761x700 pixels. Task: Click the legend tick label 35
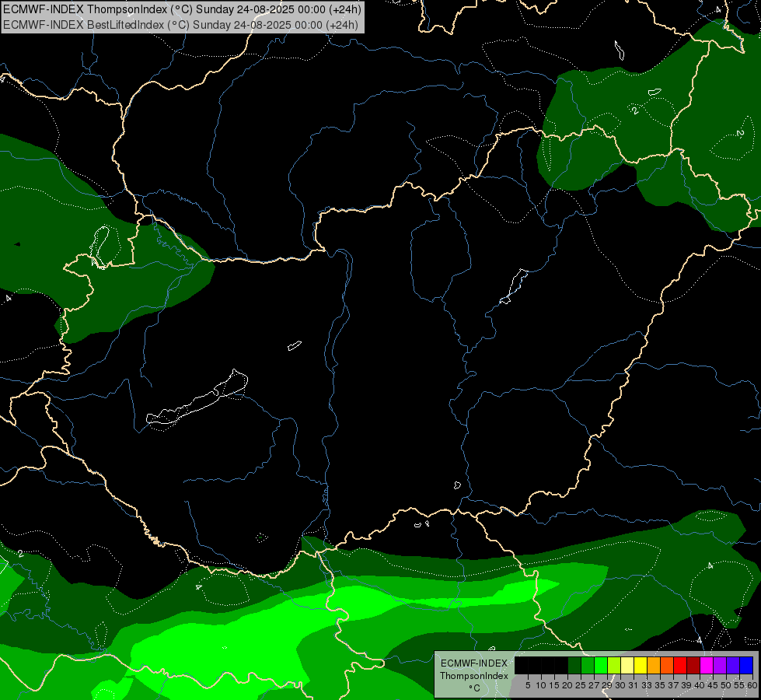[x=660, y=685]
